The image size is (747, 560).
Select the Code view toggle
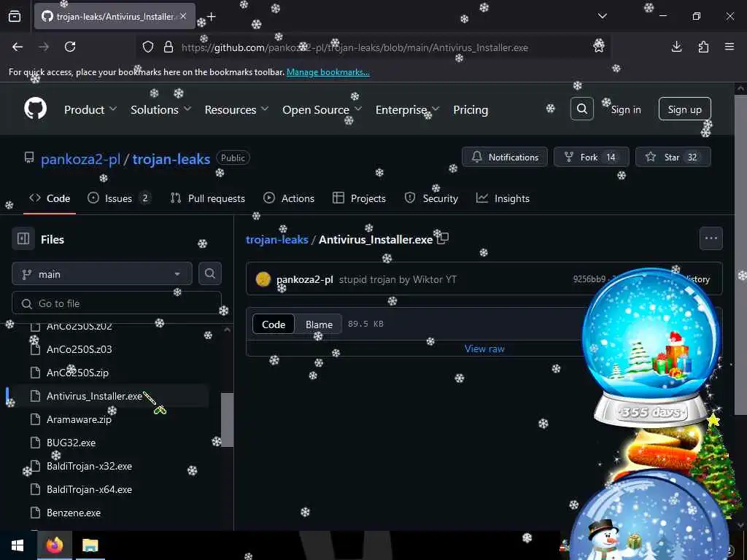(x=274, y=324)
